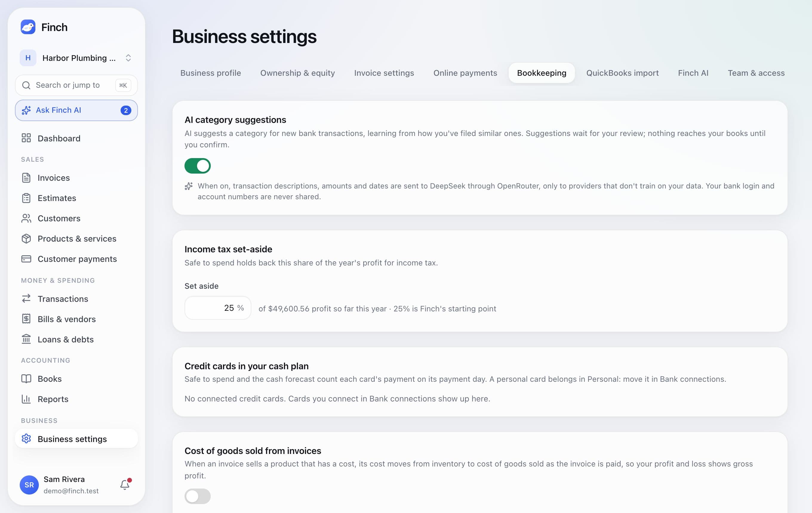Click the Set aside percentage field
This screenshot has height=513, width=812.
[x=218, y=308]
